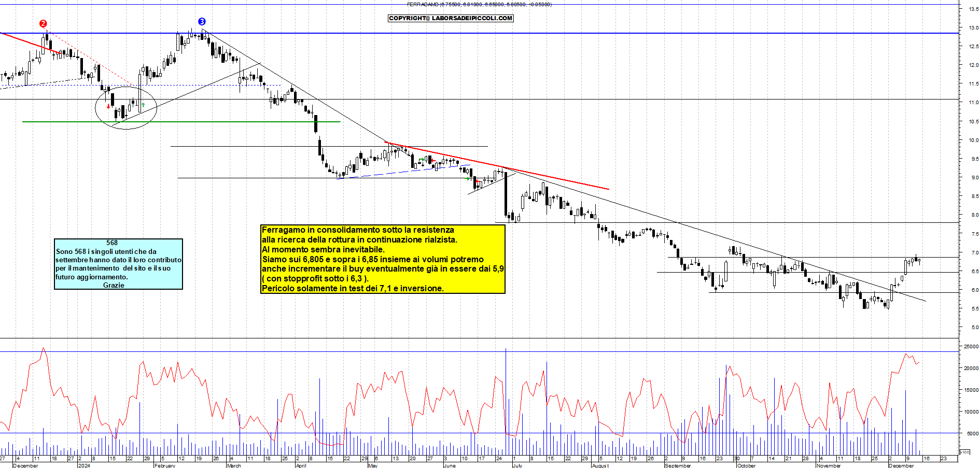Viewport: 980px width, 468px height.
Task: Click the line 'alla ricerca della rottura in continuazione rialzista.'
Action: pyautogui.click(x=359, y=239)
